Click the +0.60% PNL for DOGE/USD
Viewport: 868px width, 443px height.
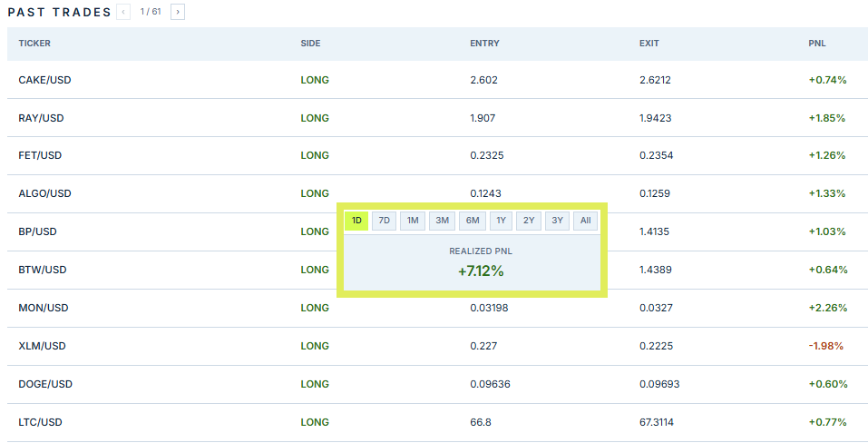coord(828,384)
